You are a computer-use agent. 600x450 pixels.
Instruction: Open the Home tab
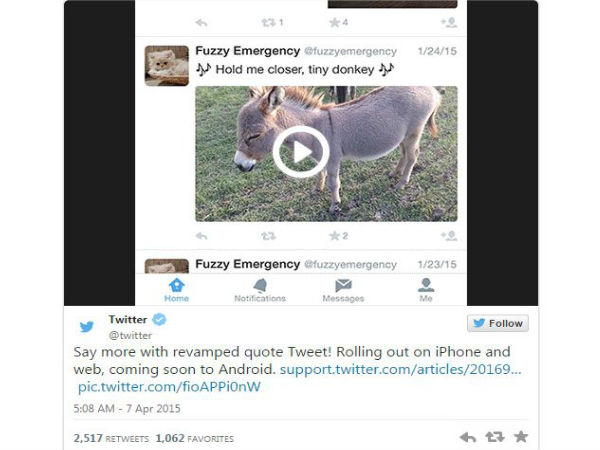[x=176, y=290]
